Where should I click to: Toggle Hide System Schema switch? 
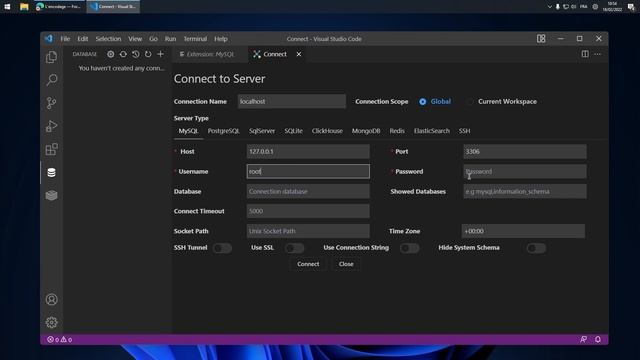pos(536,248)
